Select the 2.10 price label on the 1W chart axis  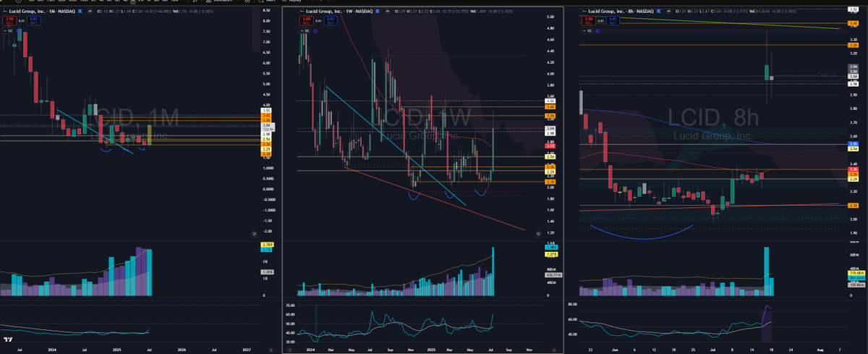coord(551,182)
